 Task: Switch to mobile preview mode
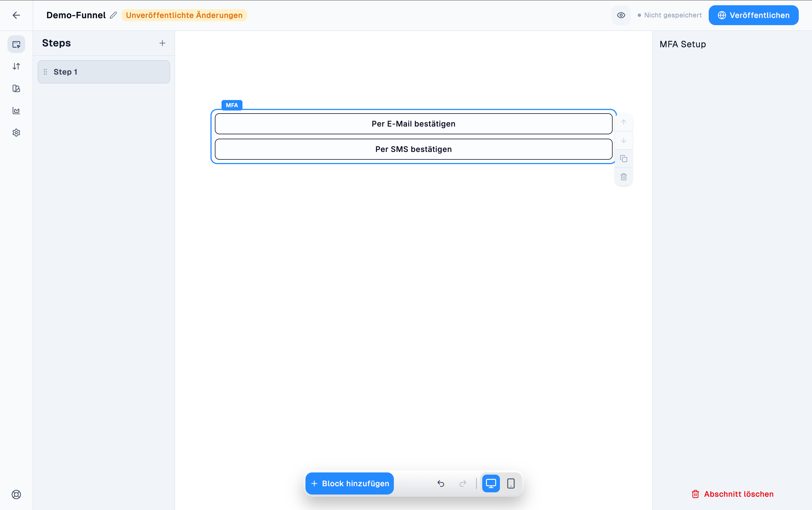pyautogui.click(x=511, y=483)
